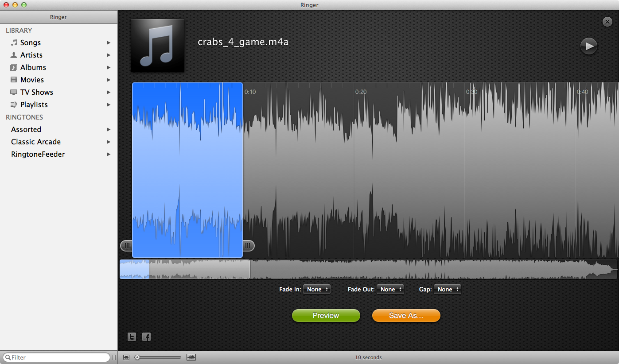Click the Filter search field
Screen dimensions: 619x364
pos(58,357)
